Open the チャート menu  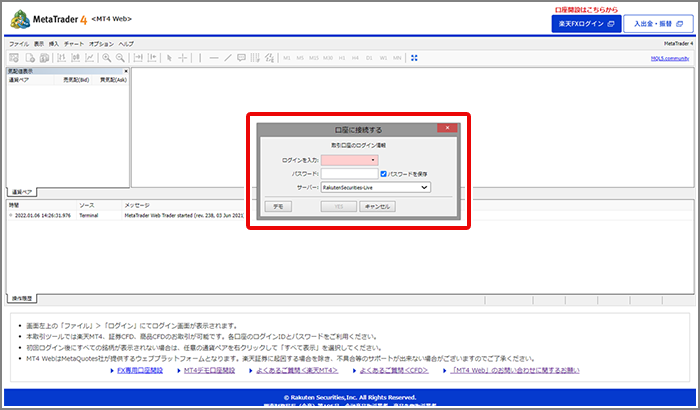click(x=74, y=44)
